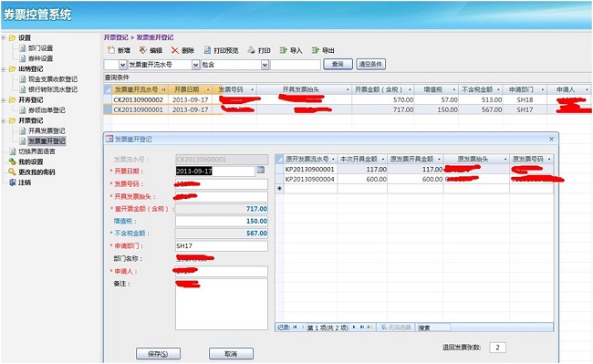This screenshot has height=364, width=593.
Task: Click the 新增 (new) toolbar icon
Action: (110, 50)
